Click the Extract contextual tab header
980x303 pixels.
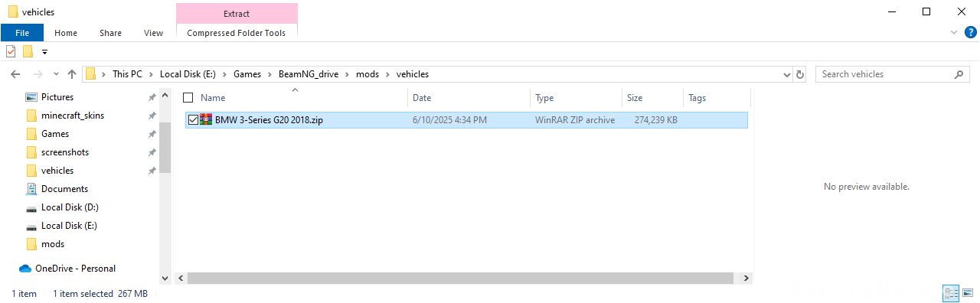(237, 13)
